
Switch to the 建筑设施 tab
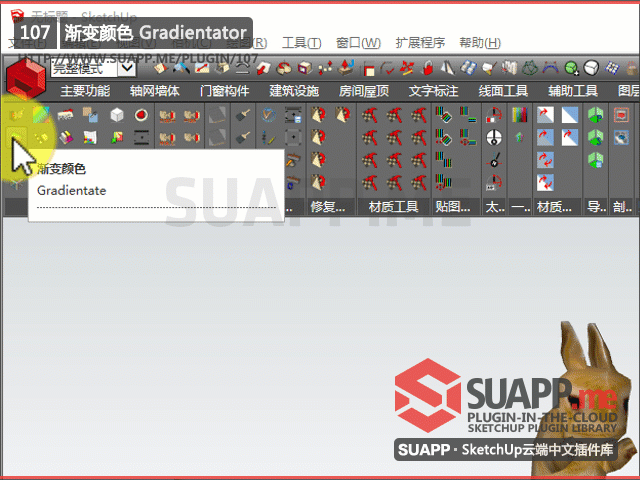click(294, 91)
